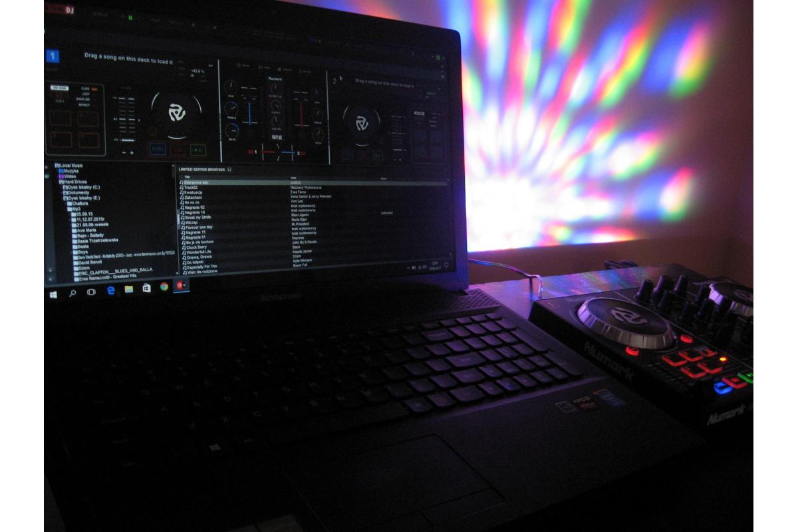Open Task View from the taskbar

[91, 293]
